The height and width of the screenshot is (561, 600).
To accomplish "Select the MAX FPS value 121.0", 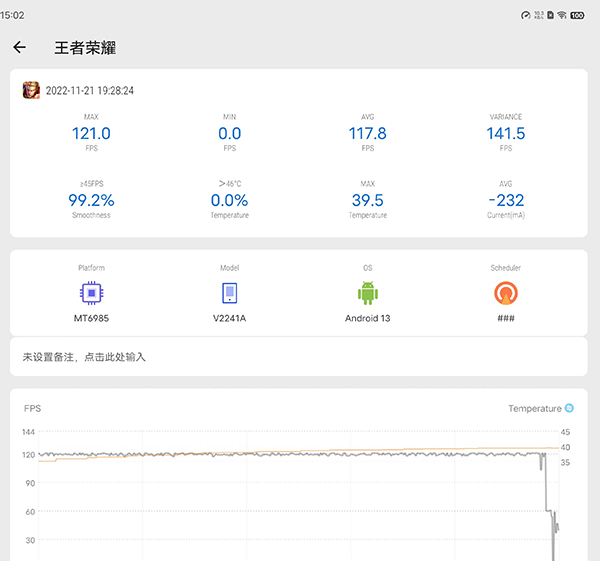I will [x=91, y=134].
